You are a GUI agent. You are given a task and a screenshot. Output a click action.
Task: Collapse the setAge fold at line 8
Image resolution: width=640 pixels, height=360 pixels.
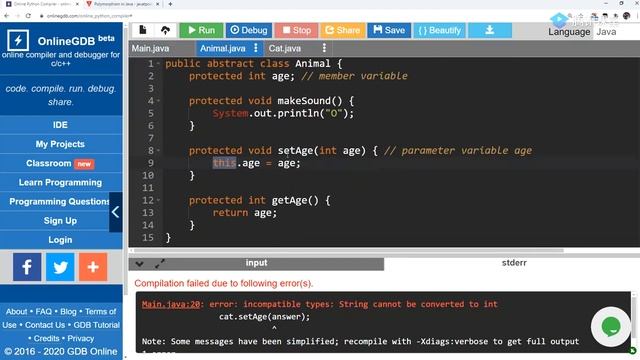pyautogui.click(x=158, y=151)
